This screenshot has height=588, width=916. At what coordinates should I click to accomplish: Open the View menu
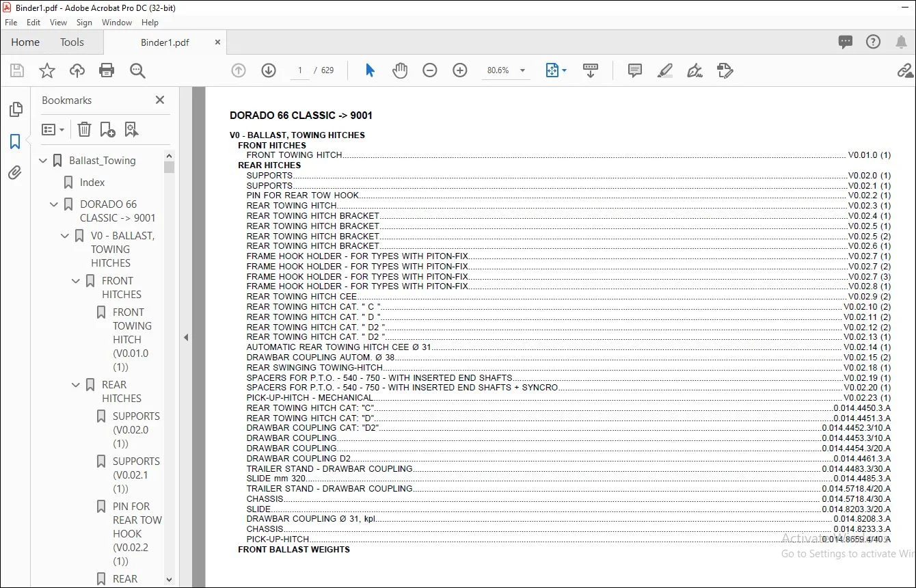[59, 23]
